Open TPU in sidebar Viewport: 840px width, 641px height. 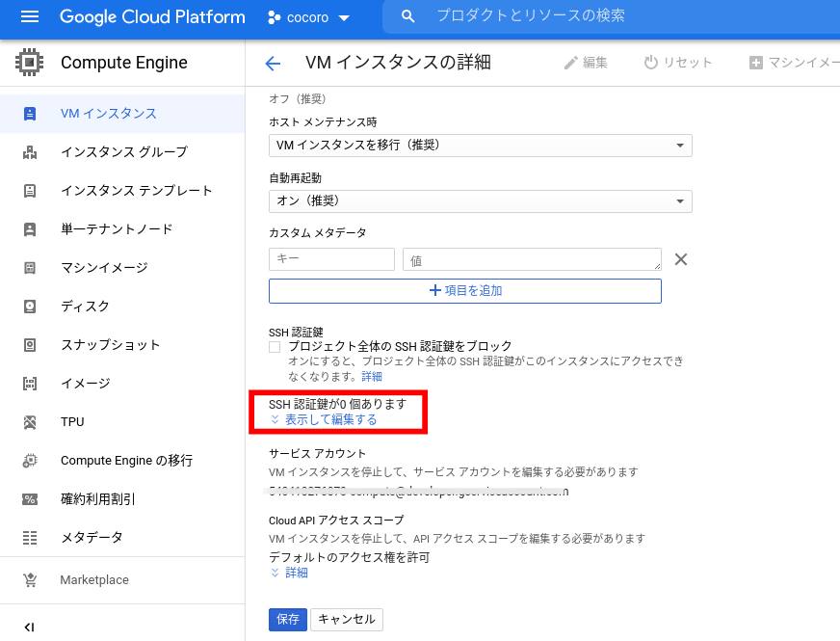click(x=122, y=422)
